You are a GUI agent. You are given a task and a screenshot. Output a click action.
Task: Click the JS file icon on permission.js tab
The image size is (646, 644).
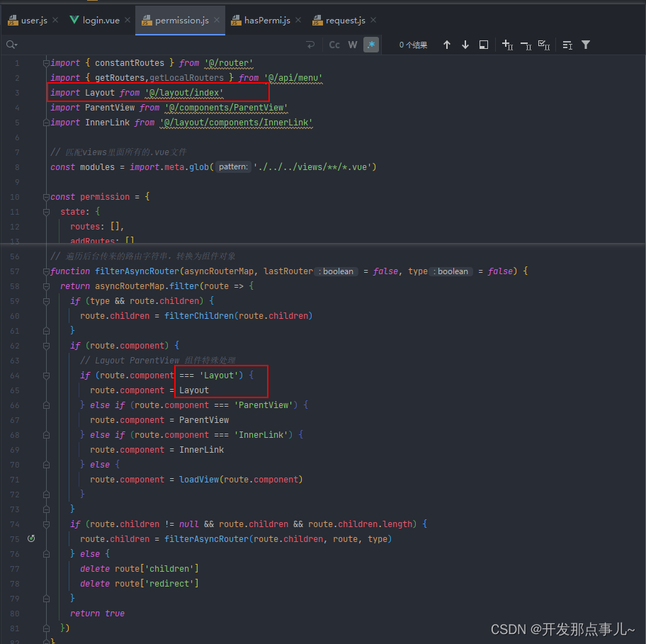[x=147, y=20]
